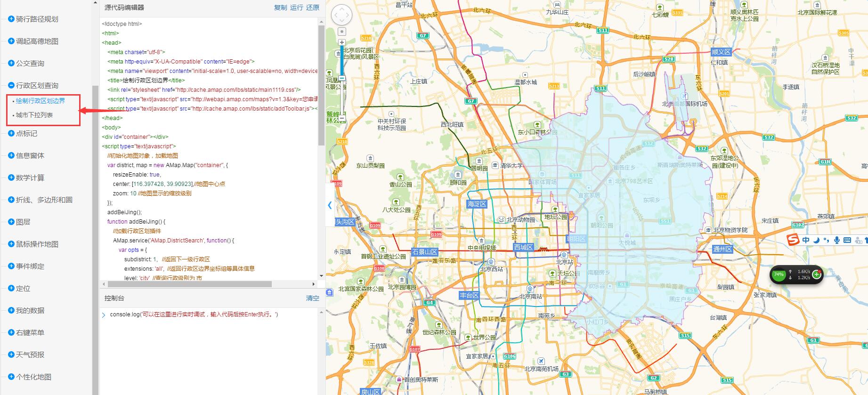868x395 pixels.
Task: Click the green 74% memory accelerator ball
Action: coord(779,274)
